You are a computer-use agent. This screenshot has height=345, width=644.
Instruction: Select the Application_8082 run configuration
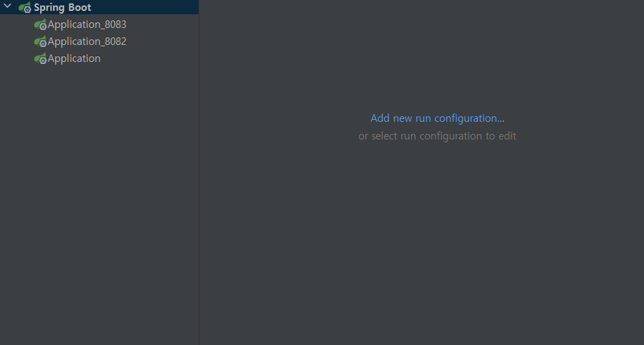[86, 42]
